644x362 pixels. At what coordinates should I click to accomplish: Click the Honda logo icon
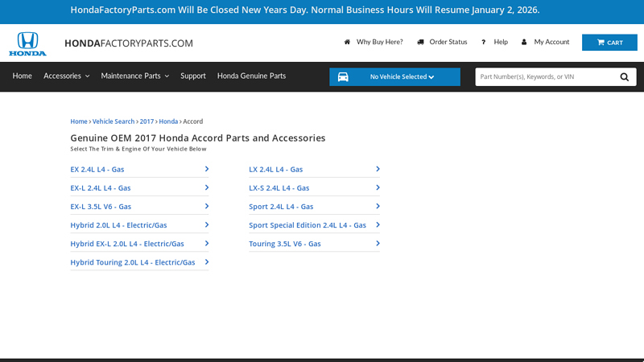click(27, 43)
